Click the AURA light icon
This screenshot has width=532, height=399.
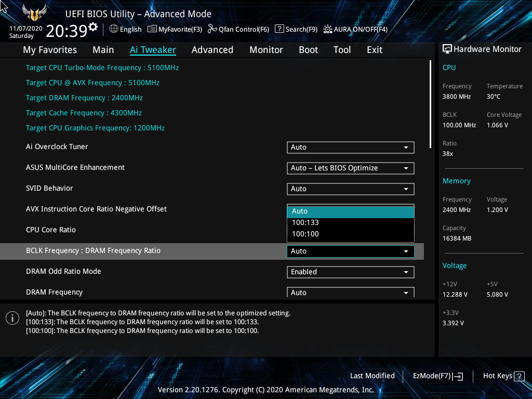pyautogui.click(x=327, y=29)
